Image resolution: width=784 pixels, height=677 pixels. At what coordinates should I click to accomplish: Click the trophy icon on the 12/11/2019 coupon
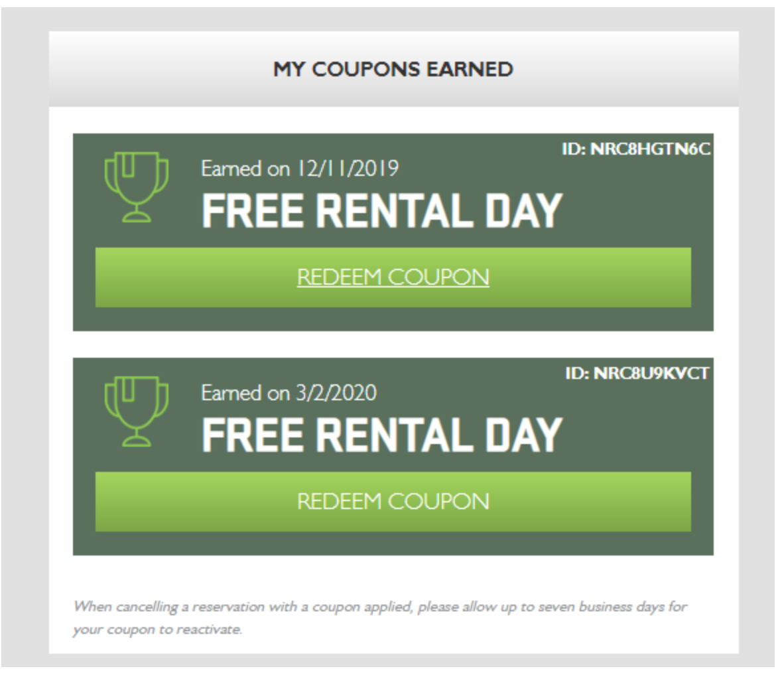click(x=137, y=187)
